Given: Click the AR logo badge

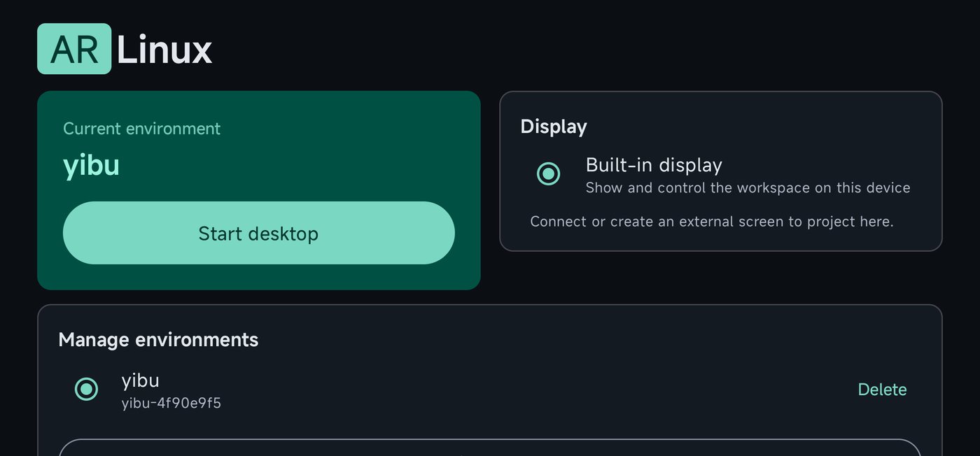Looking at the screenshot, I should [x=74, y=49].
